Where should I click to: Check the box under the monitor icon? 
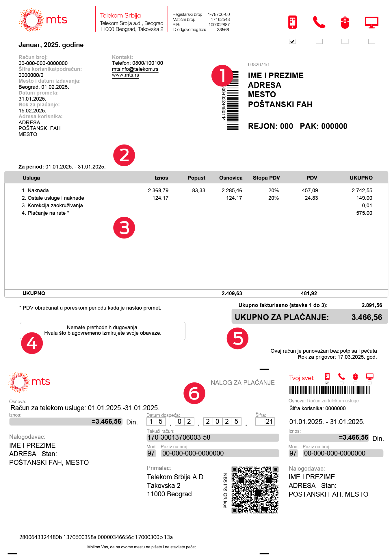(x=371, y=41)
